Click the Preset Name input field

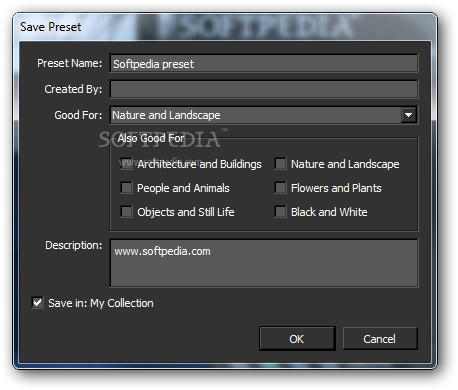click(x=264, y=63)
